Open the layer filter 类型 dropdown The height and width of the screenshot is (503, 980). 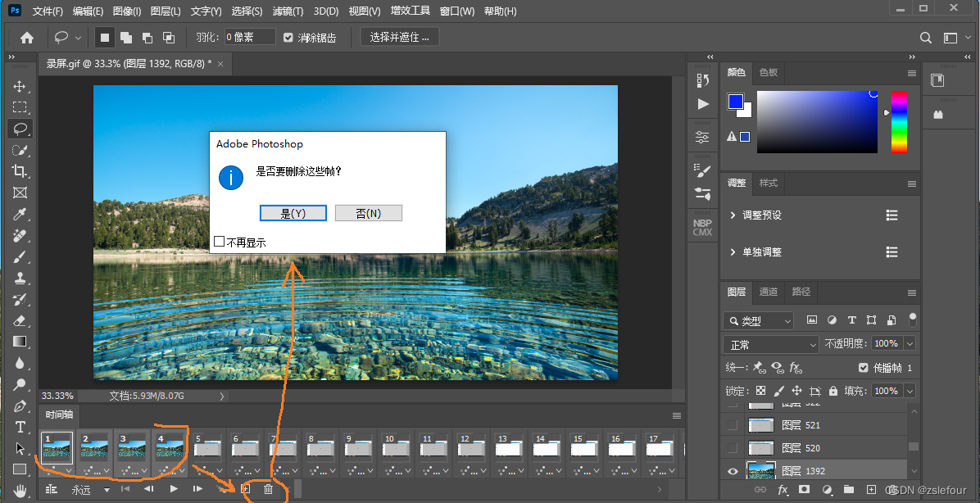[x=758, y=320]
